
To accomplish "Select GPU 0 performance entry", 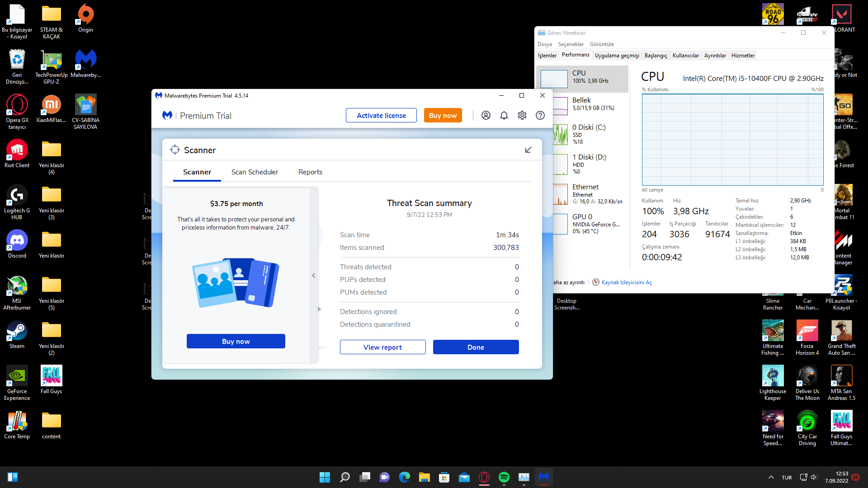I will (x=590, y=224).
